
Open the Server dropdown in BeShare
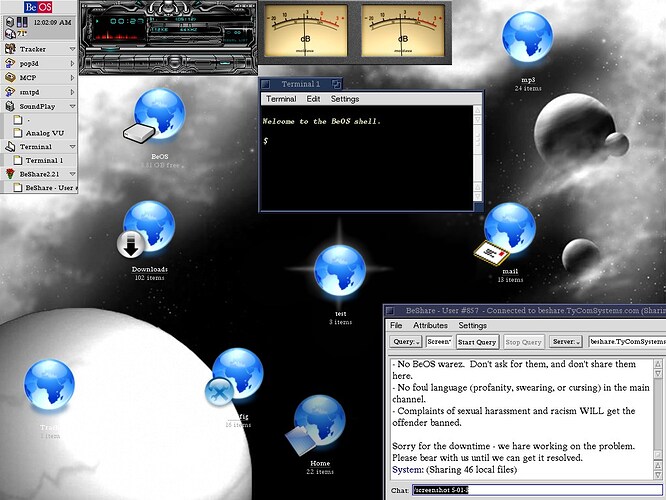566,342
